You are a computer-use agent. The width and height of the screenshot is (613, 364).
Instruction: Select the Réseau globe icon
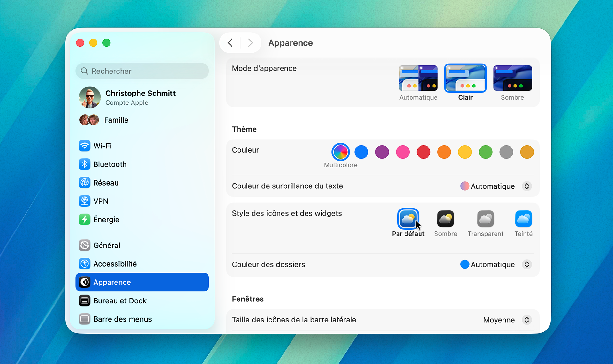coord(85,183)
